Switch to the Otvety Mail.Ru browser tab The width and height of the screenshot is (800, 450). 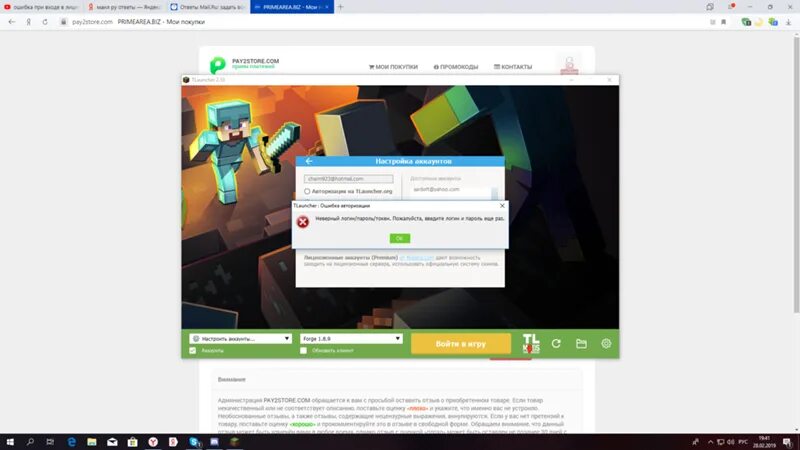click(208, 7)
